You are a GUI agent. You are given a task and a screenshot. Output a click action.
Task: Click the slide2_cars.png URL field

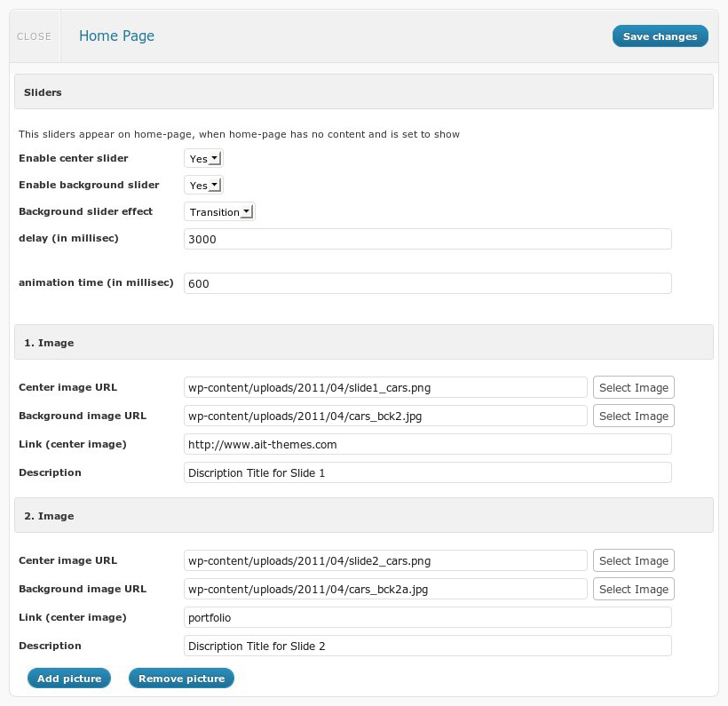tap(385, 560)
